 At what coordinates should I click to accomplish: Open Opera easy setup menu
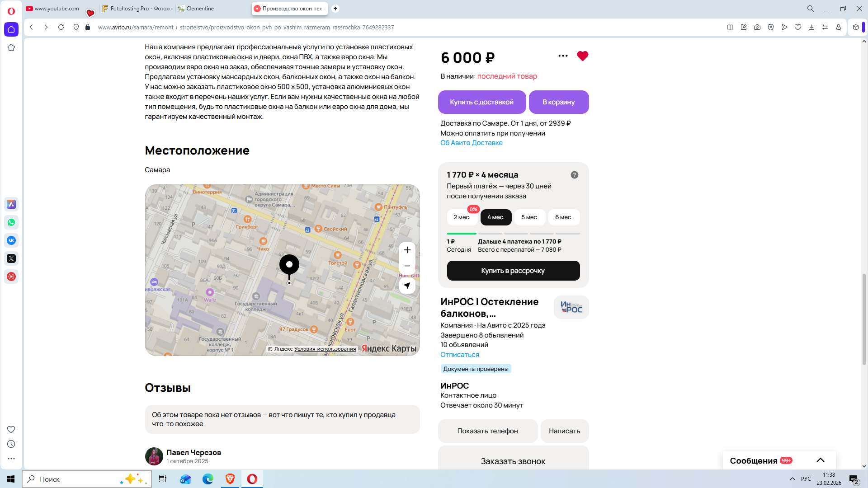click(x=825, y=27)
